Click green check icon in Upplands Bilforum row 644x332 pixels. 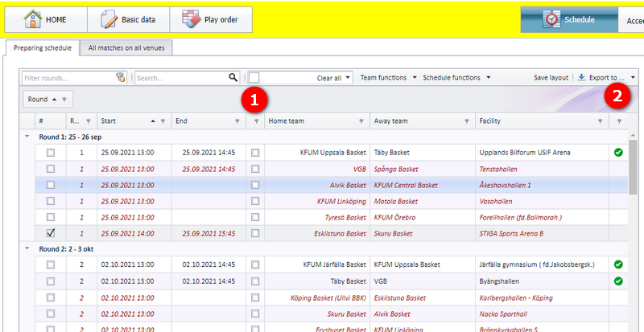[x=618, y=153]
